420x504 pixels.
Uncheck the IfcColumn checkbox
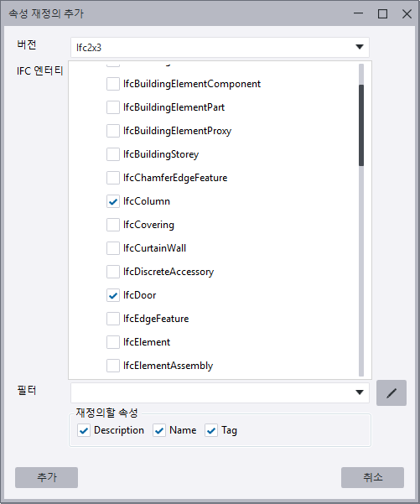[x=113, y=201]
